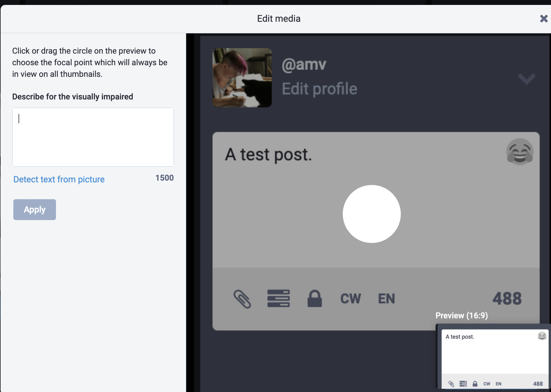The image size is (551, 392).
Task: Click the small poll icon in the 16:9 preview
Action: [463, 384]
